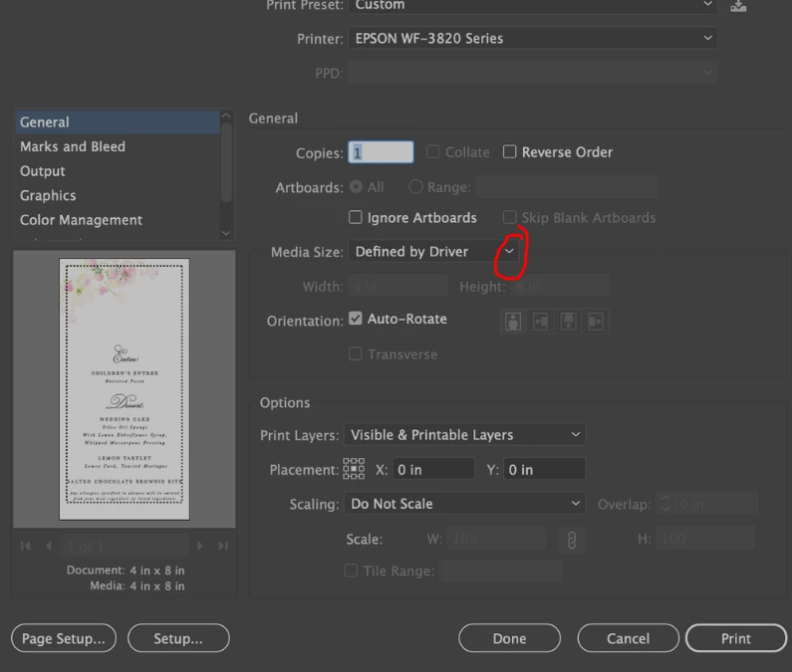Save the print preset icon

(738, 6)
